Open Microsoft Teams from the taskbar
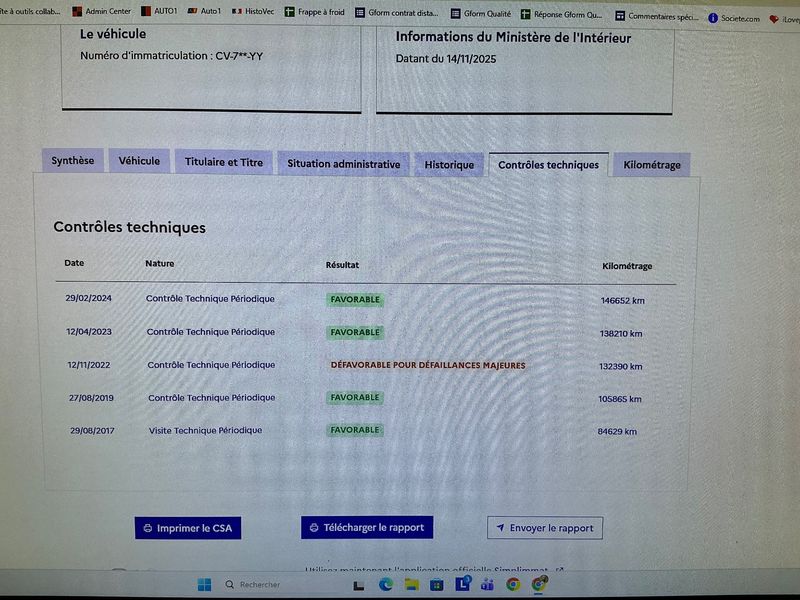The height and width of the screenshot is (600, 800). 488,584
